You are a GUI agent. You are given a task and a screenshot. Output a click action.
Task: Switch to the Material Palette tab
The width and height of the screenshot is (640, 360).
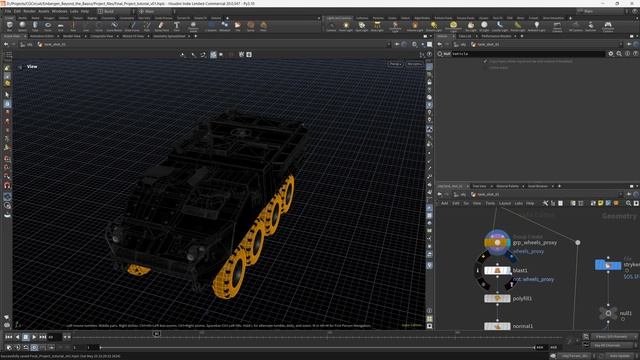coord(507,186)
